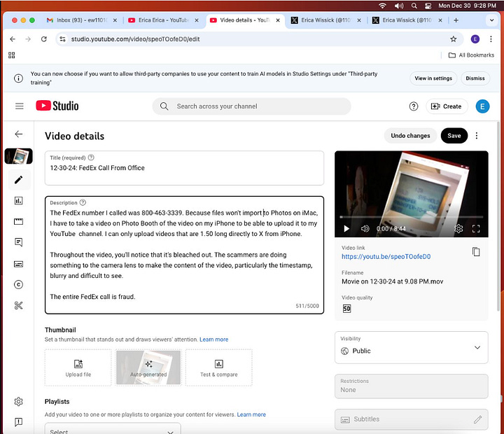Click the YouTube Studio logo
The height and width of the screenshot is (434, 504).
[57, 106]
